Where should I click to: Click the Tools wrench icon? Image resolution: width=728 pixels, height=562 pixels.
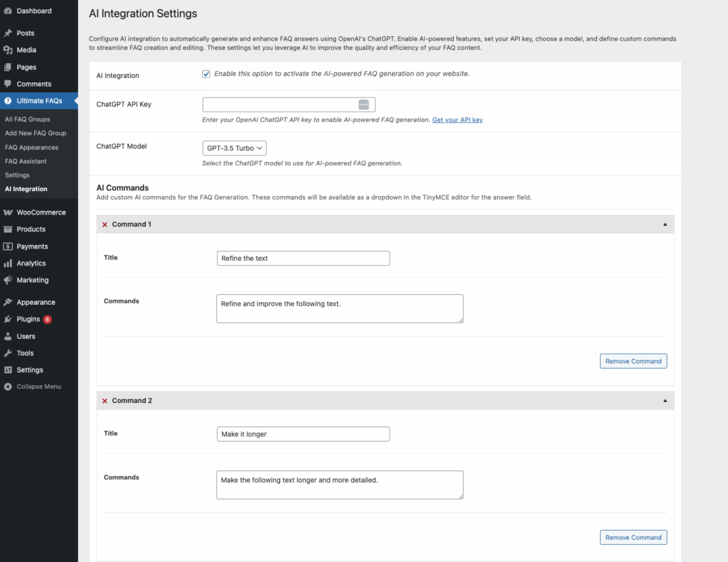(x=8, y=352)
